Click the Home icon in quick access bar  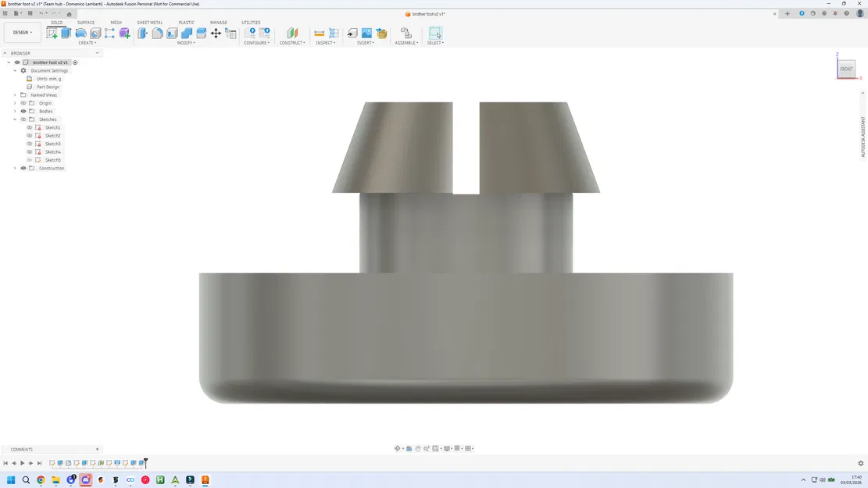point(70,14)
